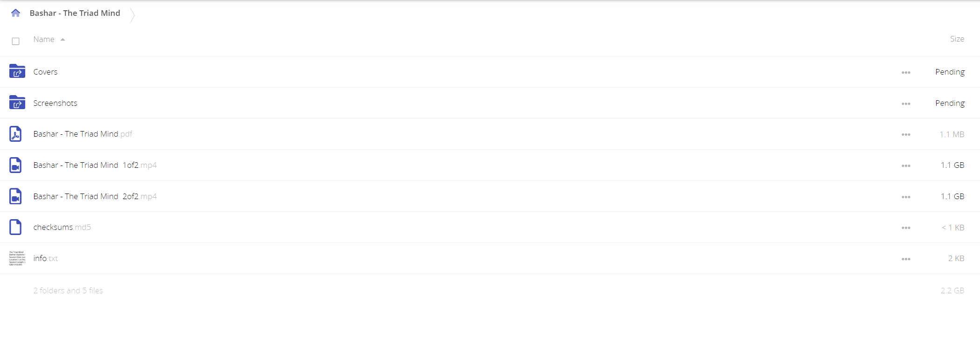Open the info.txt thumbnail preview
The image size is (980, 339).
pyautogui.click(x=17, y=258)
